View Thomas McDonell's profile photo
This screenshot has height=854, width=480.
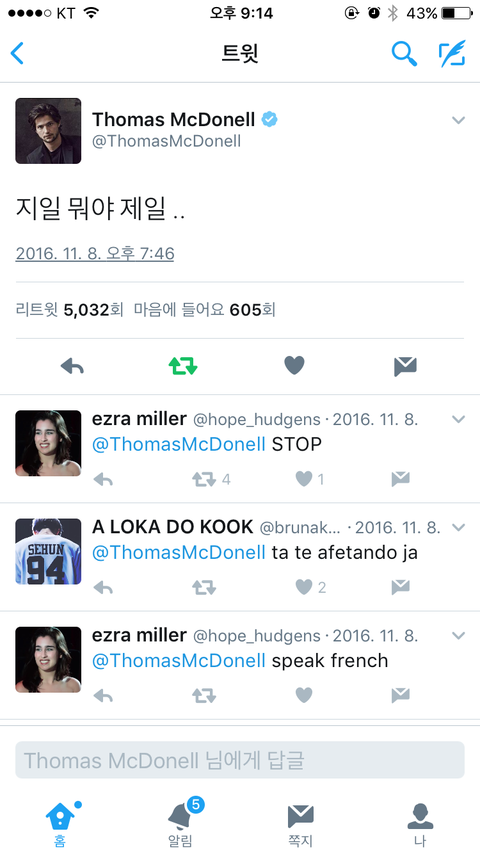pos(48,131)
